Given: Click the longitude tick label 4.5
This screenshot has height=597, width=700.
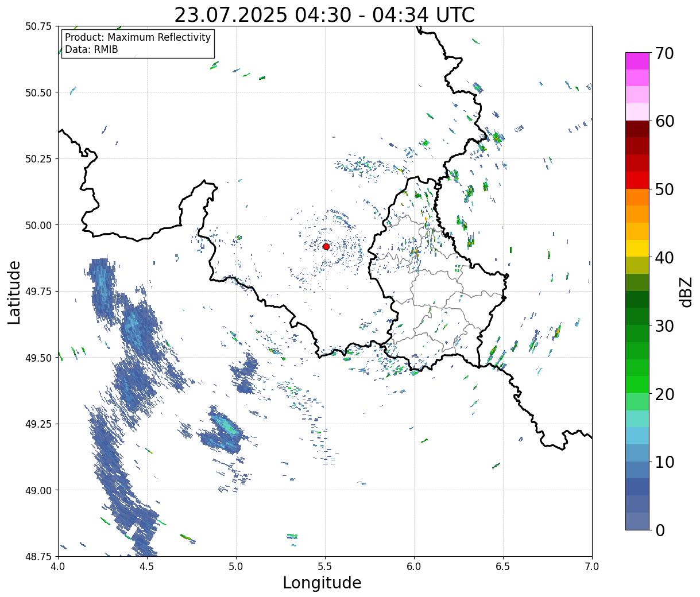Looking at the screenshot, I should (x=147, y=566).
